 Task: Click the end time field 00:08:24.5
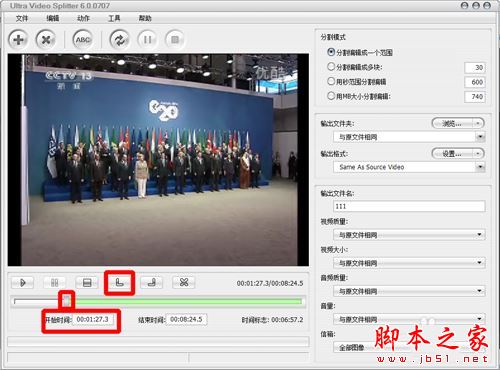(x=186, y=319)
